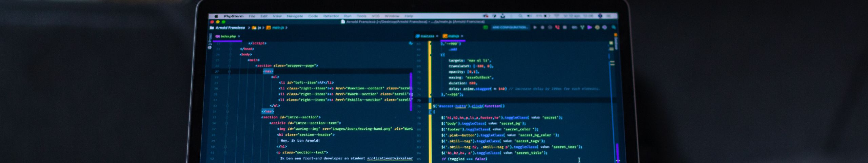868x163 pixels.
Task: Open the macOS Notification Center icon
Action: (609, 16)
